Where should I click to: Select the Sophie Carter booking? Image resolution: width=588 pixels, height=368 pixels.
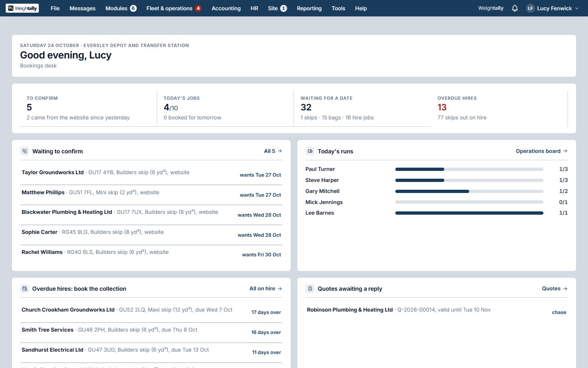[151, 235]
